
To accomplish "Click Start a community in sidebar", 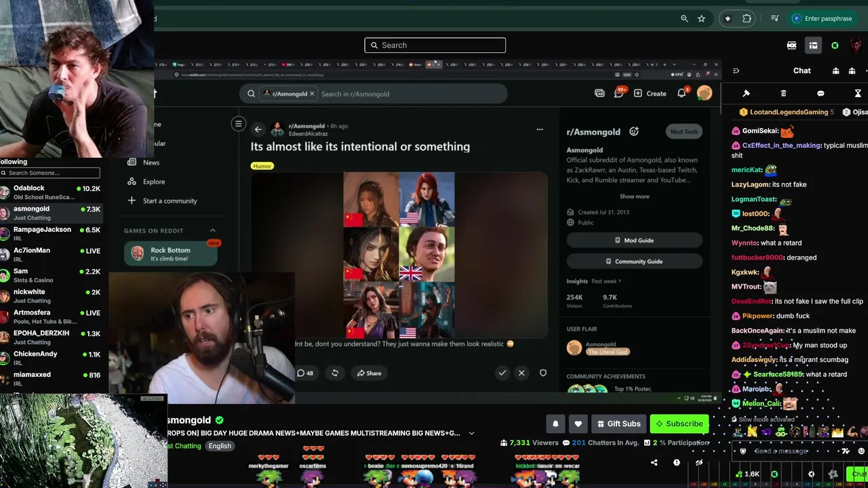I will pyautogui.click(x=163, y=201).
